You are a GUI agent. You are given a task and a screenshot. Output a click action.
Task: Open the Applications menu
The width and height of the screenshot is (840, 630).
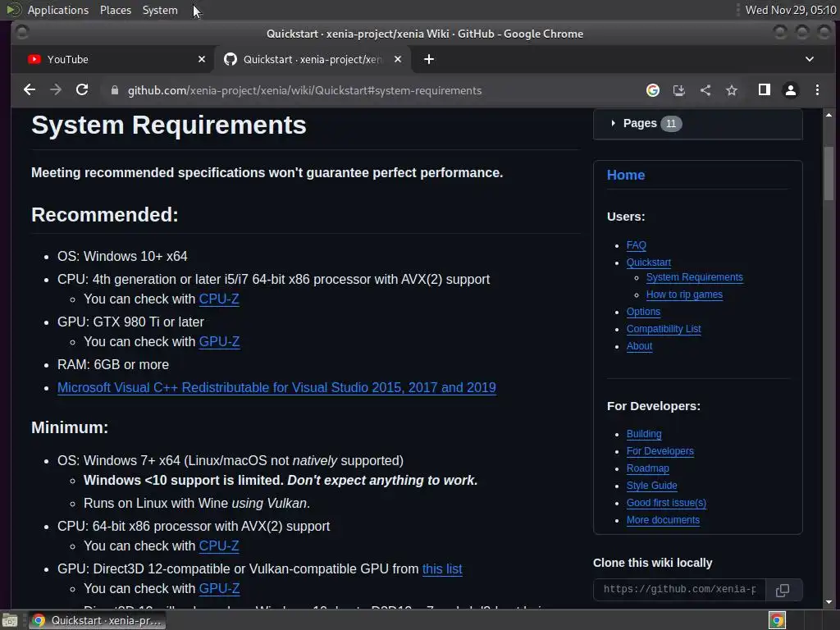(57, 10)
